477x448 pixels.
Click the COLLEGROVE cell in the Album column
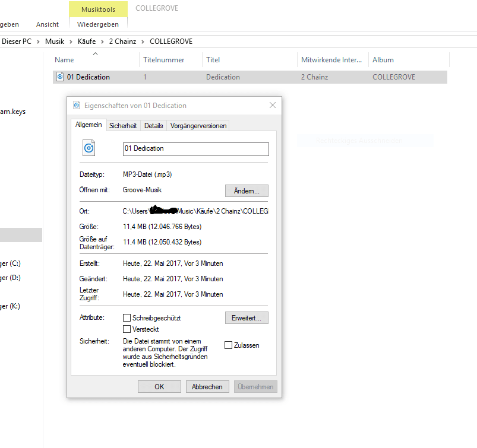tap(394, 77)
